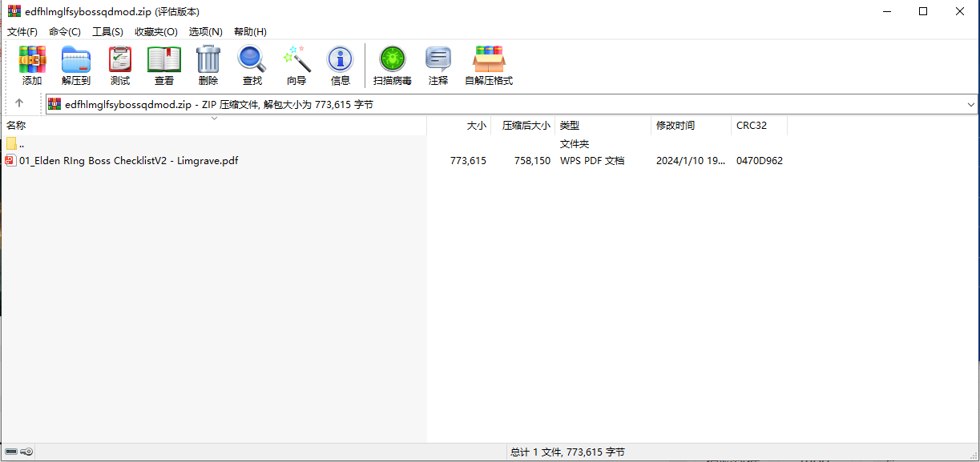Image resolution: width=980 pixels, height=462 pixels.
Task: Go up one level with the arrow button
Action: point(19,103)
